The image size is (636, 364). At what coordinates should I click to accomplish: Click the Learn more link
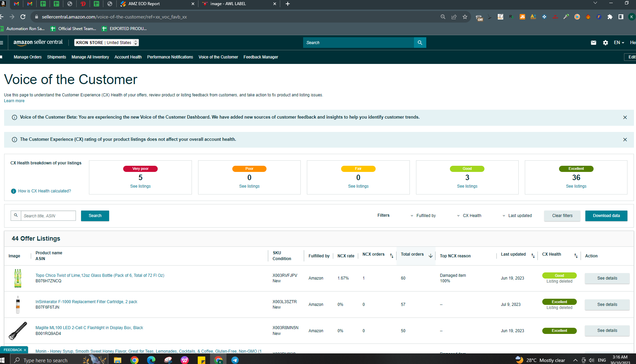[14, 101]
